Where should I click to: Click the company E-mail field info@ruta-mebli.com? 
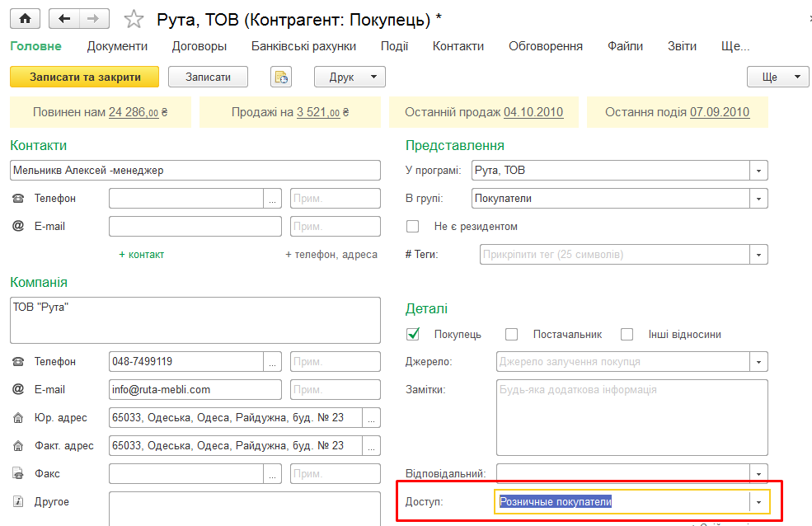click(195, 389)
